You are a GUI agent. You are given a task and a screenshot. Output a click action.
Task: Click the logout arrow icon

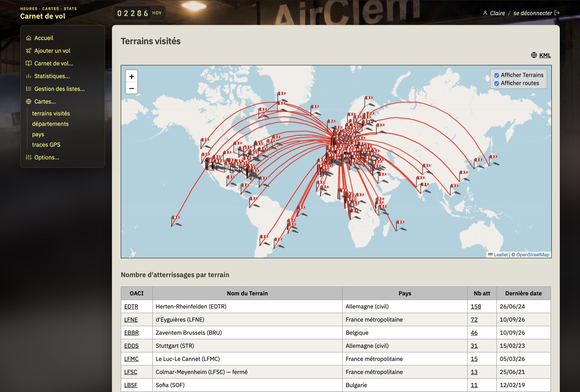click(x=557, y=13)
